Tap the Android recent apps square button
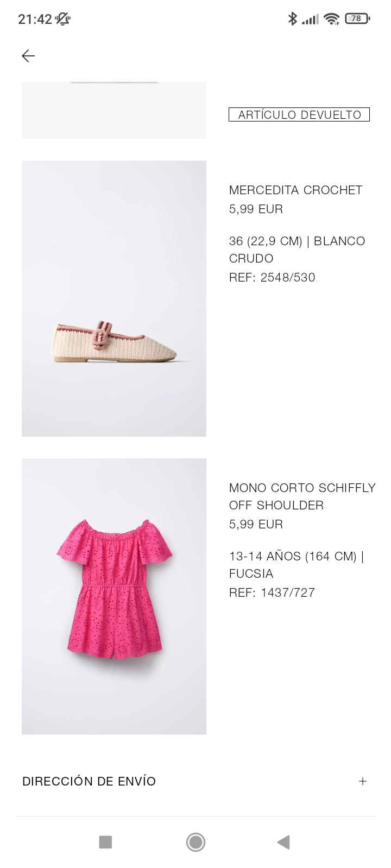 click(x=105, y=842)
